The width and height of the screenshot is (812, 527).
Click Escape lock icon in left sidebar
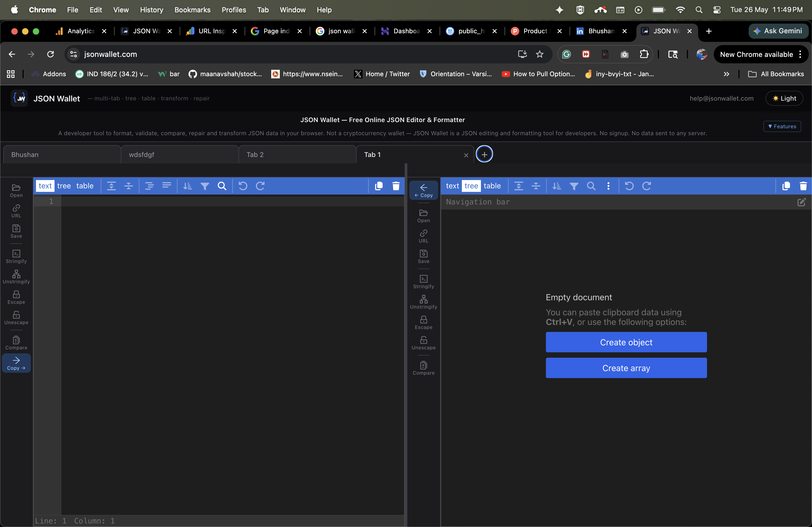[x=16, y=298]
